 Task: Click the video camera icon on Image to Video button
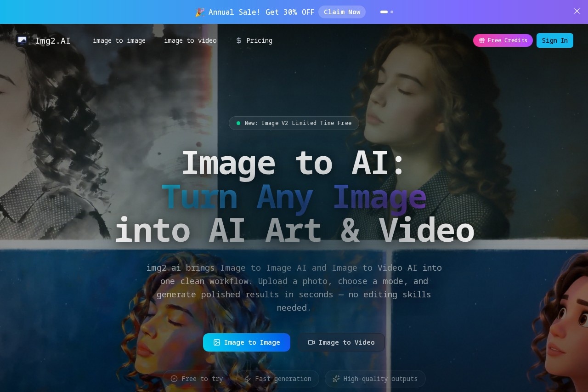click(311, 342)
